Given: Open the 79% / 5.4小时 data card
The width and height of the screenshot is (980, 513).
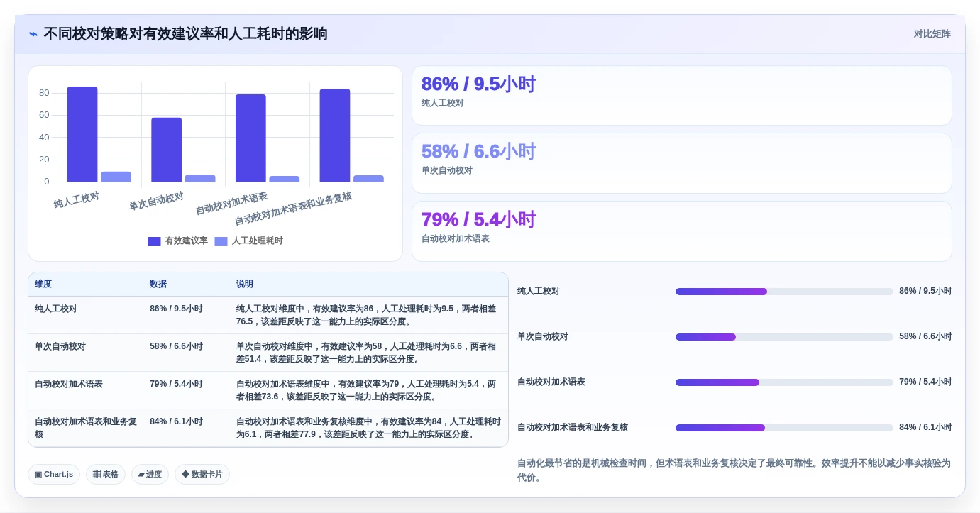Looking at the screenshot, I should coord(682,231).
